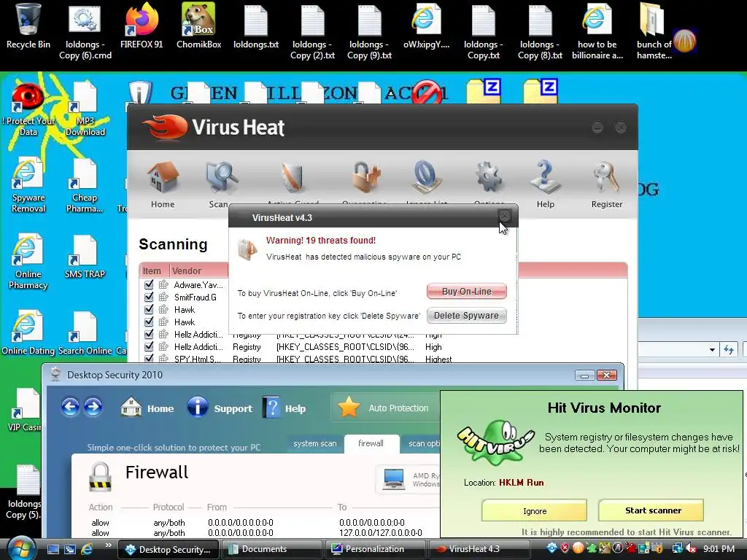Screen dimensions: 747x560
Task: Switch to Desktop Security taskbar button
Action: [x=168, y=549]
